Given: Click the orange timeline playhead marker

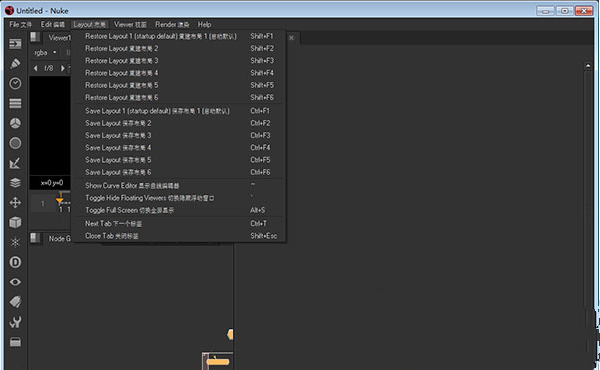Looking at the screenshot, I should pos(60,200).
